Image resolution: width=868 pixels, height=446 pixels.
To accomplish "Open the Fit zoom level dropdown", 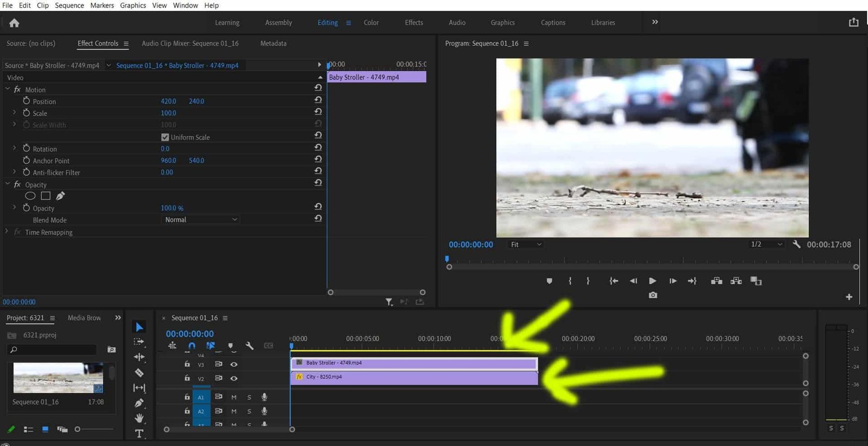I will pyautogui.click(x=525, y=245).
